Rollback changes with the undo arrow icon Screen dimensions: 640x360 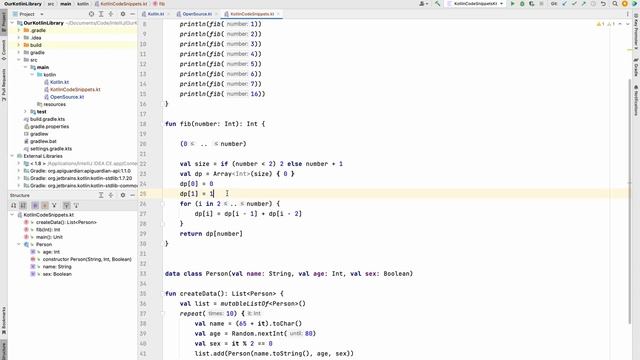pos(603,4)
